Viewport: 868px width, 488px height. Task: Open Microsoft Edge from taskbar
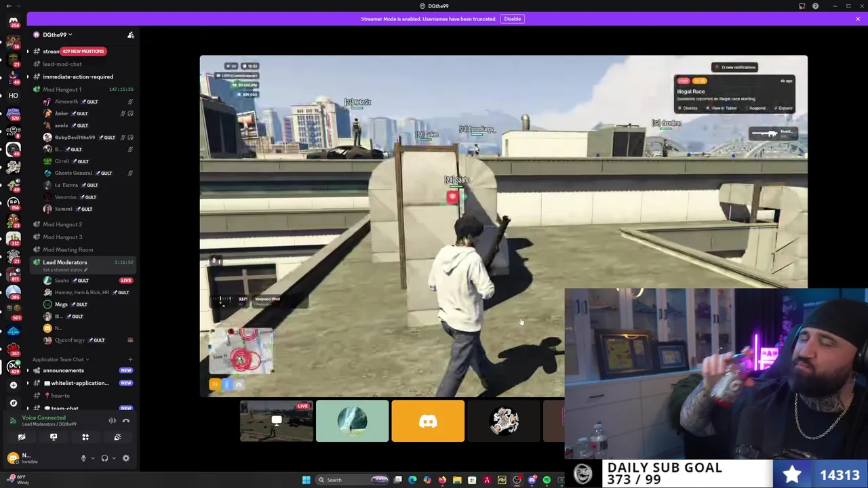coord(412,480)
